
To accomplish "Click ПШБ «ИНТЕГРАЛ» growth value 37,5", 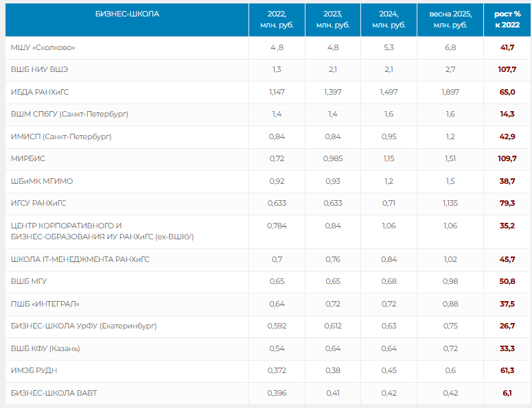I will pos(507,304).
